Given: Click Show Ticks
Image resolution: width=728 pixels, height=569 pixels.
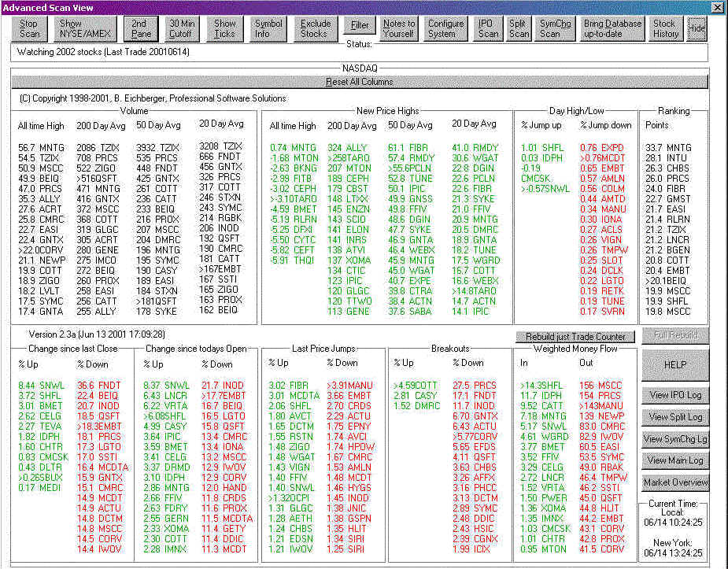Looking at the screenshot, I should pos(225,29).
